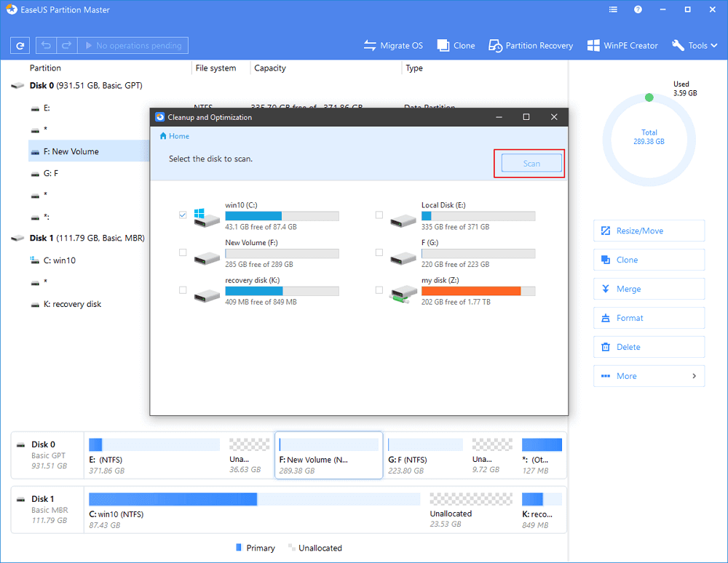The width and height of the screenshot is (728, 563).
Task: Click the my disk (Z:) network drive icon
Action: (x=403, y=295)
